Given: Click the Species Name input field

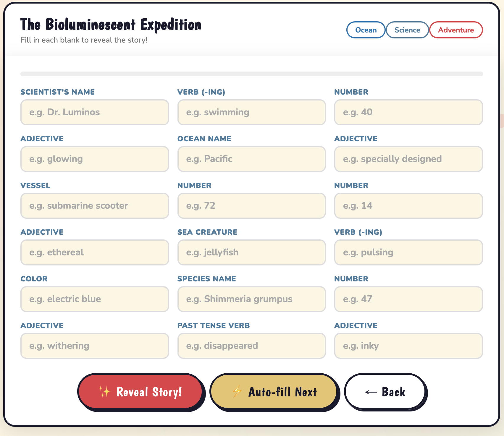Looking at the screenshot, I should (x=251, y=299).
